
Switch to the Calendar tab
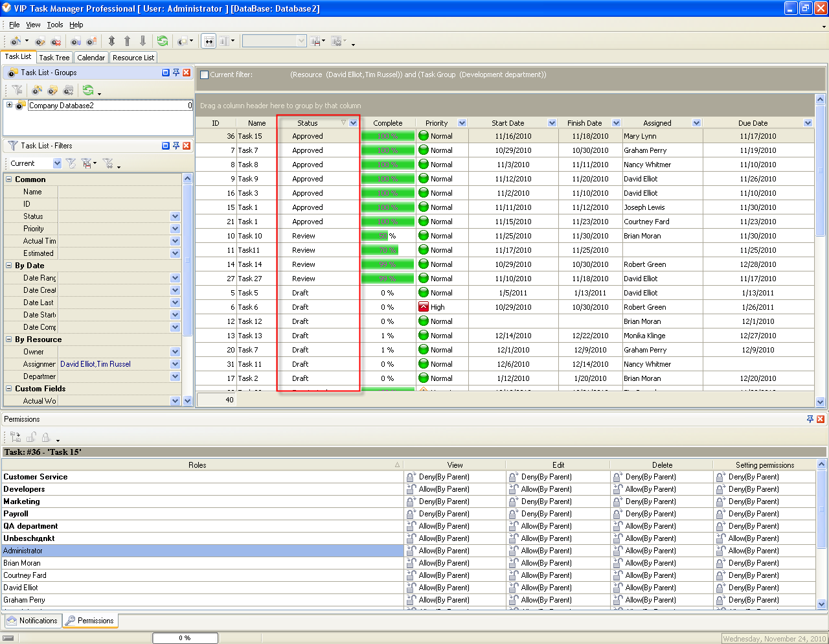click(91, 58)
